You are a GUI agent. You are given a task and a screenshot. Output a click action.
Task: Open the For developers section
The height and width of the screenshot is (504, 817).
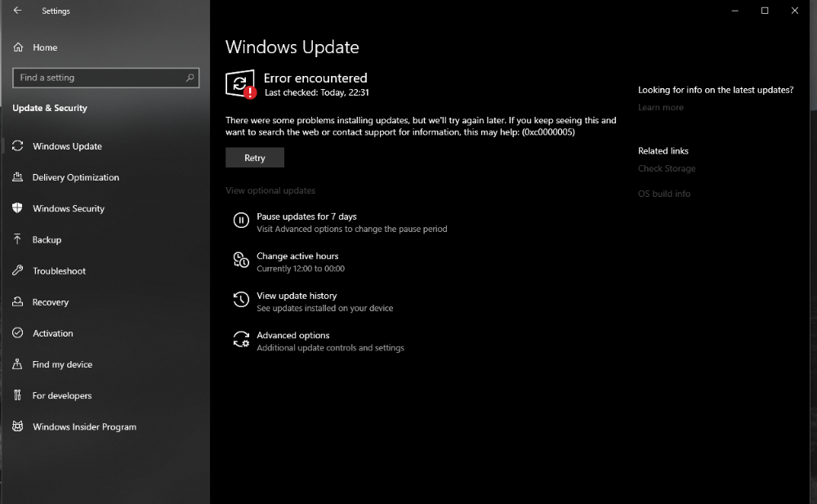tap(62, 395)
